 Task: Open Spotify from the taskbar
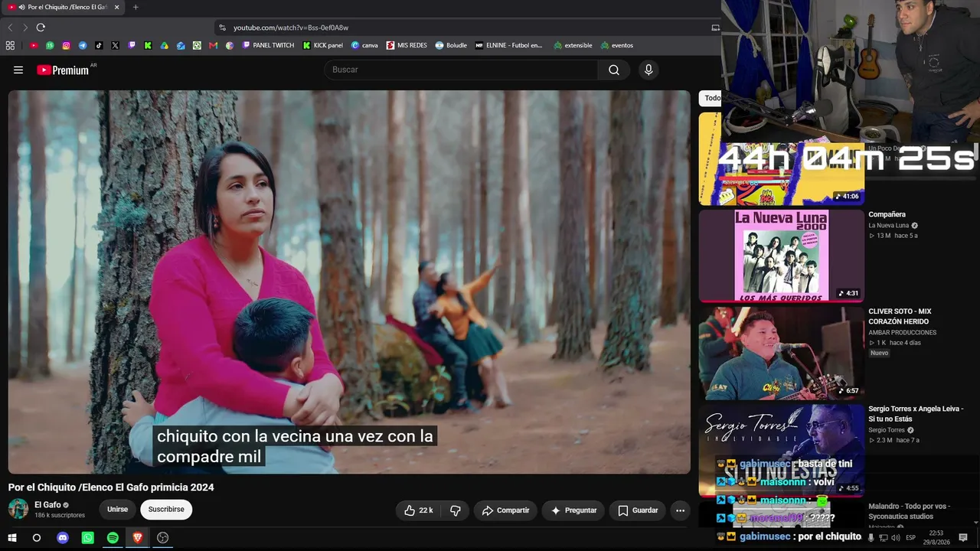point(113,538)
